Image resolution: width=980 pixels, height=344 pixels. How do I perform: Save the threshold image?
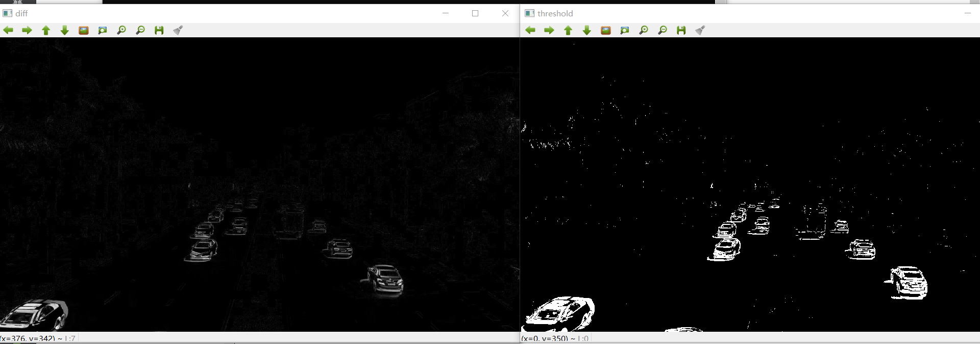(x=681, y=31)
